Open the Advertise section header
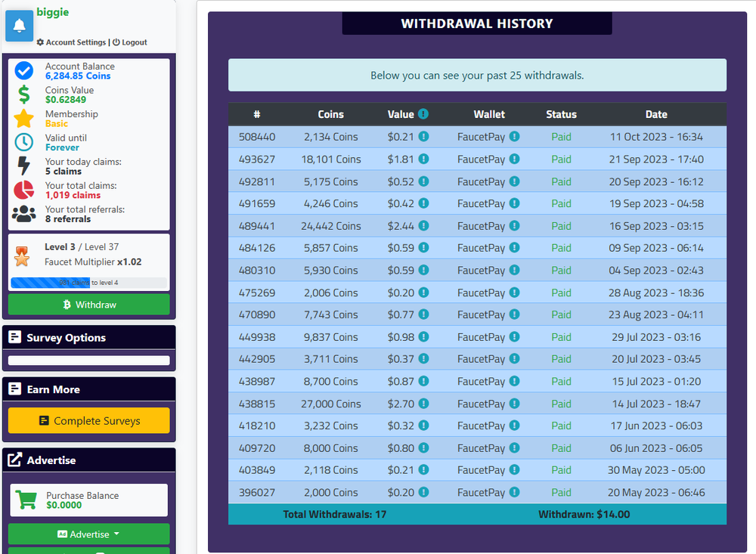756x554 pixels. coord(88,460)
